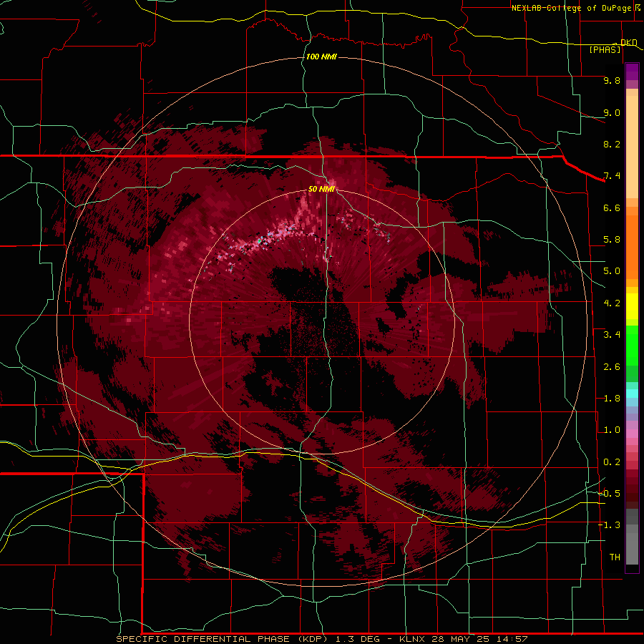Click the TH threshold legend label
Image resolution: width=644 pixels, height=644 pixels.
pos(615,557)
